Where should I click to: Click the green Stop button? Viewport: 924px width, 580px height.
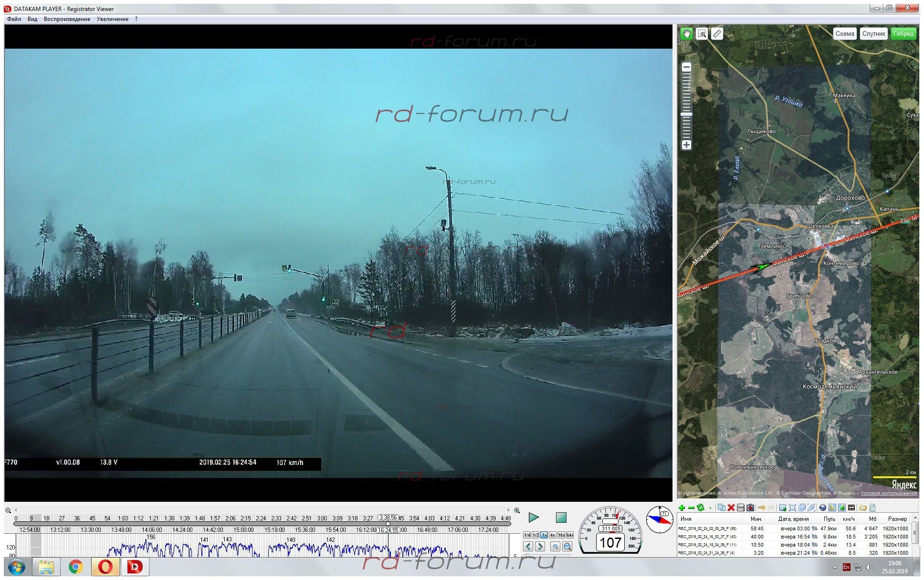coord(561,518)
